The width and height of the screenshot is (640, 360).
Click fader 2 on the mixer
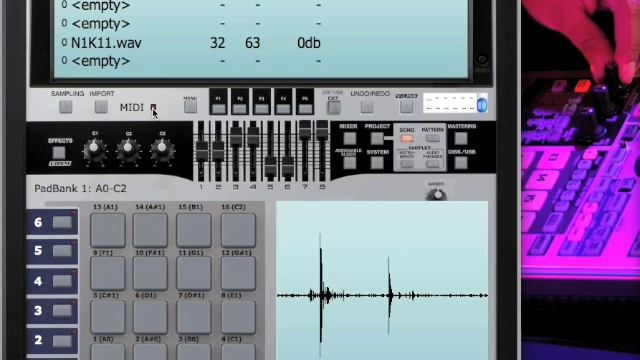coord(218,151)
